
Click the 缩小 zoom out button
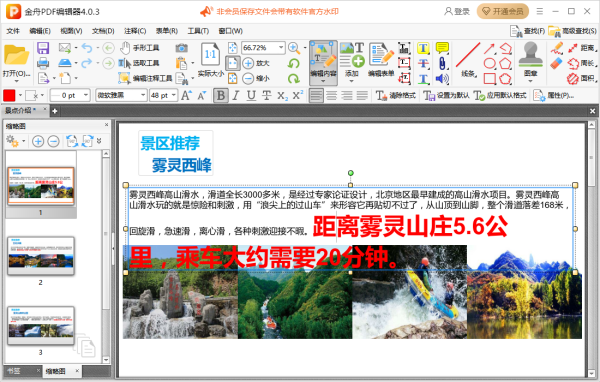click(x=256, y=78)
